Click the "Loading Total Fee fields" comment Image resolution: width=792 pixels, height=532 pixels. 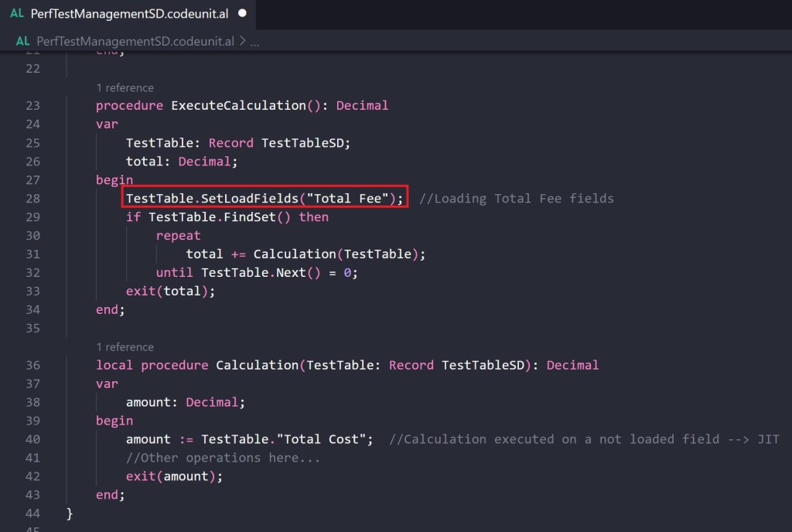coord(516,199)
